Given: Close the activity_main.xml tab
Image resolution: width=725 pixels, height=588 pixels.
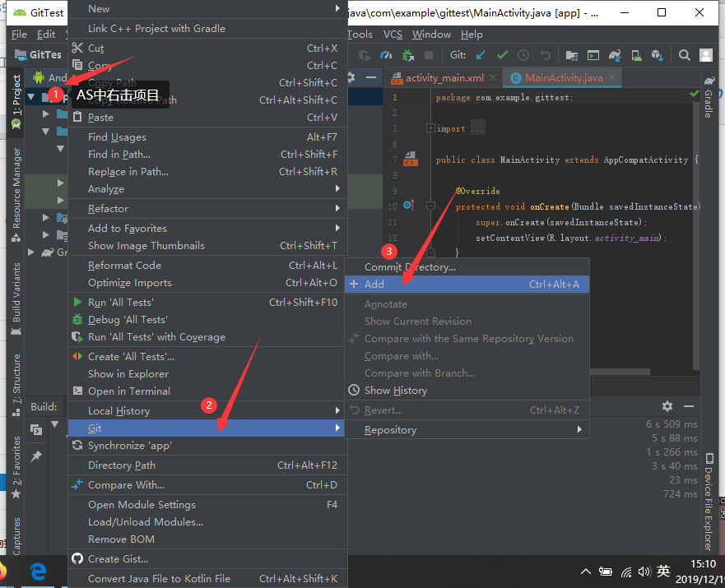Looking at the screenshot, I should pyautogui.click(x=493, y=77).
